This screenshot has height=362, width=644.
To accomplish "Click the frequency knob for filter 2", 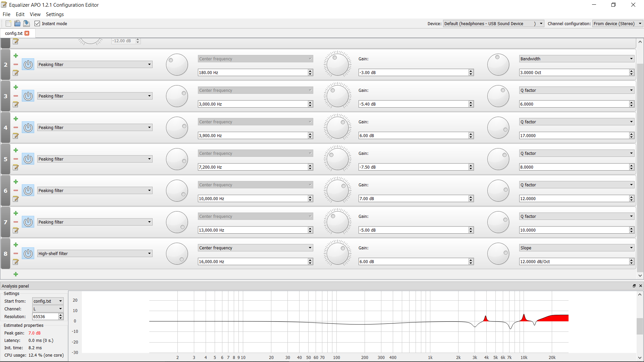I will pos(177,65).
